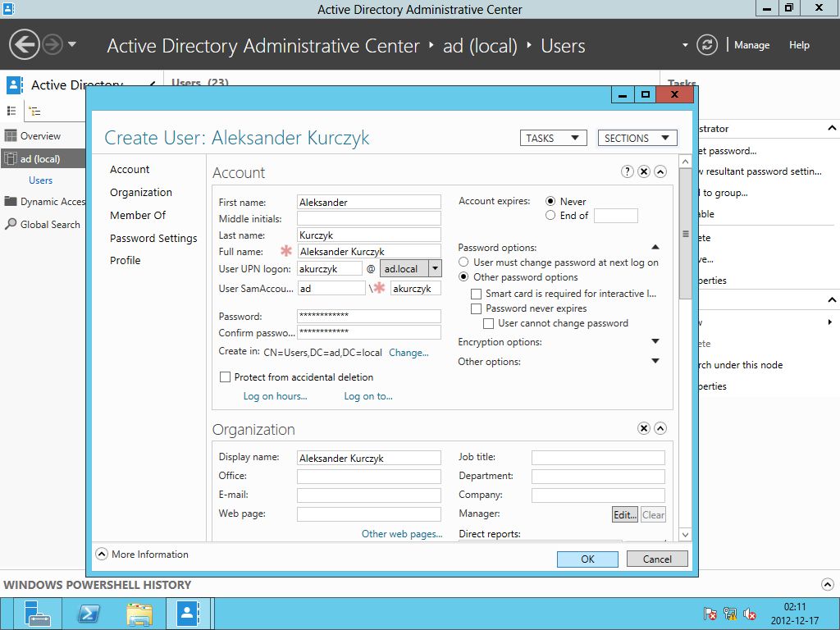Check Protect from accidental deletion

point(225,377)
